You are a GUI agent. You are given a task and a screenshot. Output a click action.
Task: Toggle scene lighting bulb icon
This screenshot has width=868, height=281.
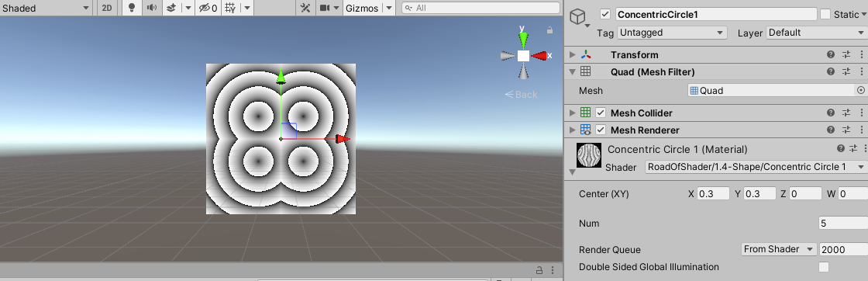coord(132,8)
